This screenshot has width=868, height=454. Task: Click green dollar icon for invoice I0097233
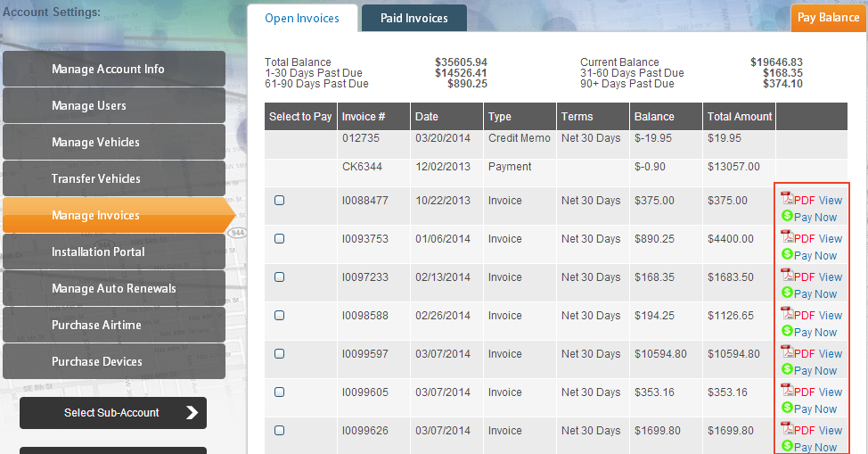point(787,293)
